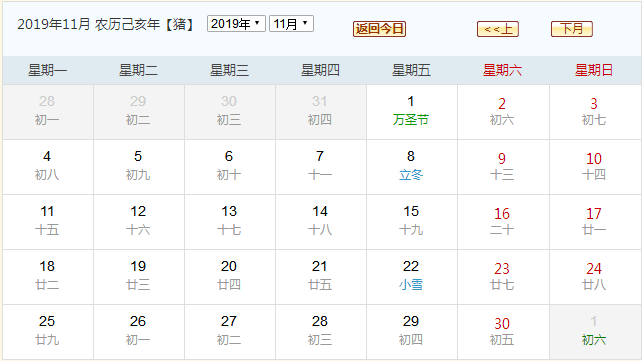This screenshot has height=361, width=642.
Task: Click the 星期二 column header
Action: click(x=138, y=70)
